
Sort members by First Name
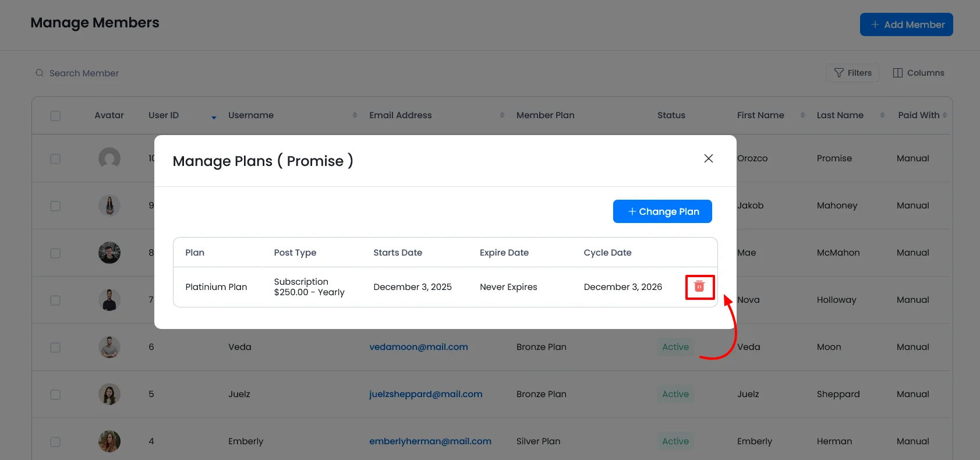click(x=802, y=115)
